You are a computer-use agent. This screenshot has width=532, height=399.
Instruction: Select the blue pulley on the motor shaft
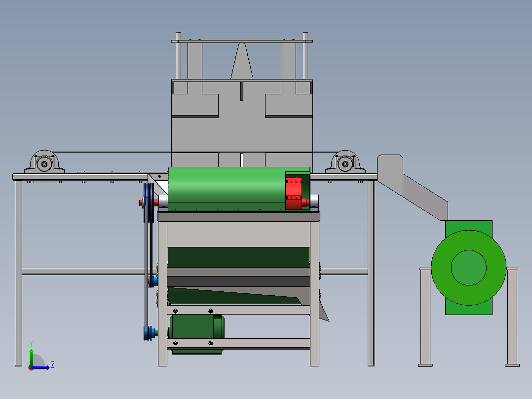(x=149, y=333)
